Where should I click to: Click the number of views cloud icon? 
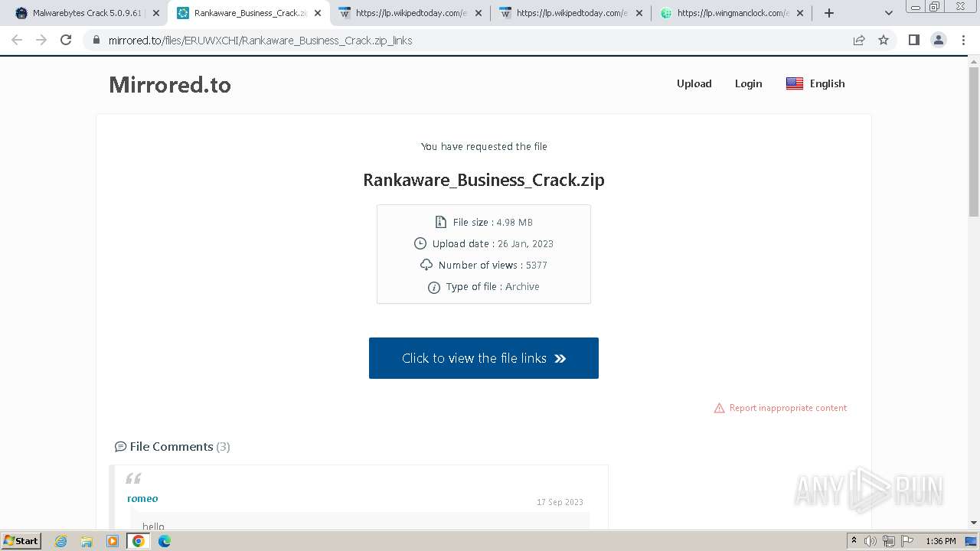point(426,265)
